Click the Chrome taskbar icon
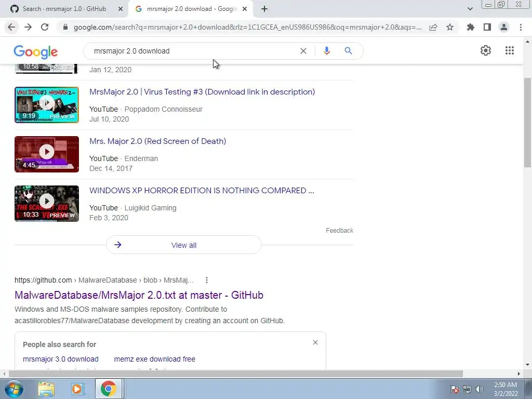Screen dimensions: 532x399 click(x=108, y=389)
